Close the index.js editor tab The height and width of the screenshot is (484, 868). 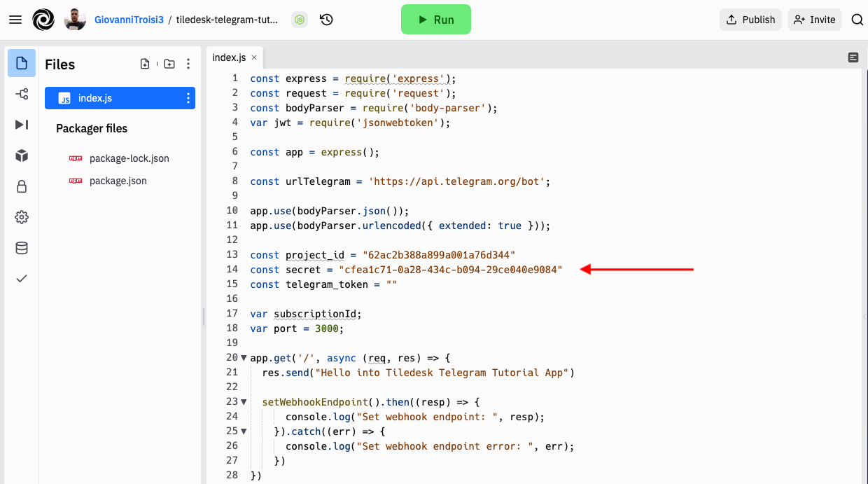(254, 57)
